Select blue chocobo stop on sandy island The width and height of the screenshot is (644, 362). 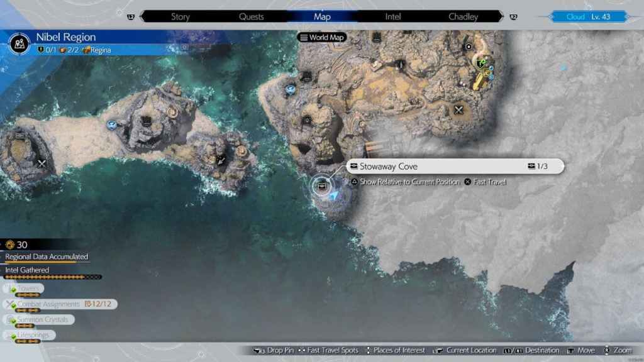pyautogui.click(x=111, y=125)
